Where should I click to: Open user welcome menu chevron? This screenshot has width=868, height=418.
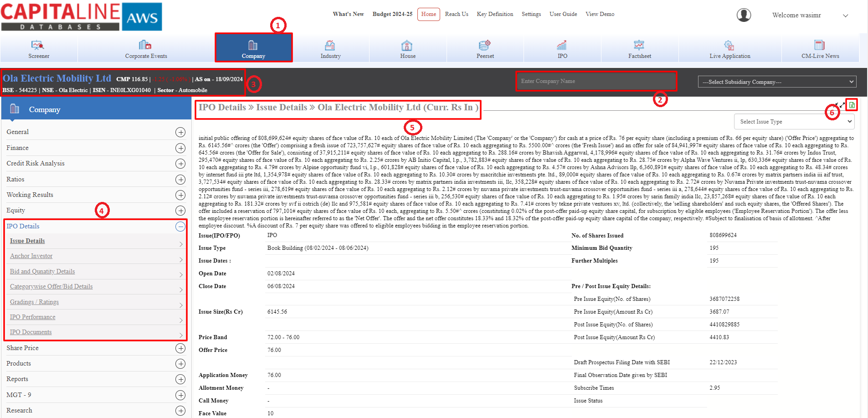tap(846, 15)
